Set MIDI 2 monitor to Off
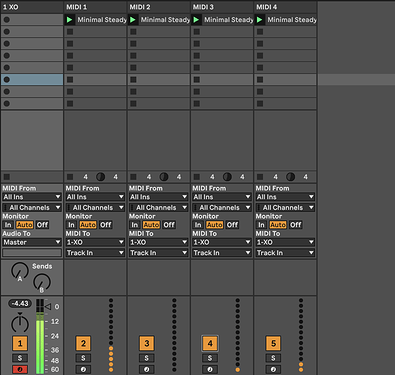Screen dimensions: 395x375 169,225
